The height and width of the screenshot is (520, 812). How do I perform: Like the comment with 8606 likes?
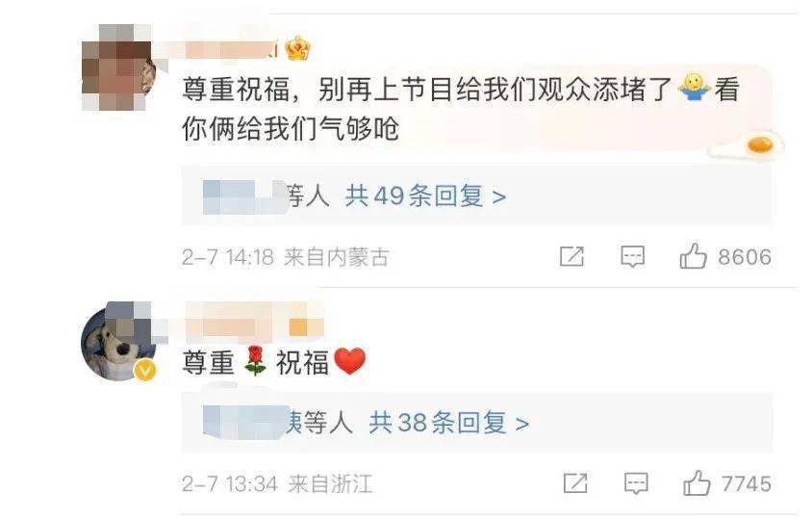[x=693, y=255]
